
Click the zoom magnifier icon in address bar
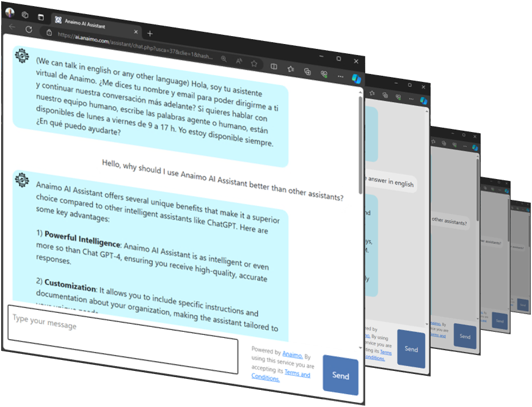coord(224,59)
